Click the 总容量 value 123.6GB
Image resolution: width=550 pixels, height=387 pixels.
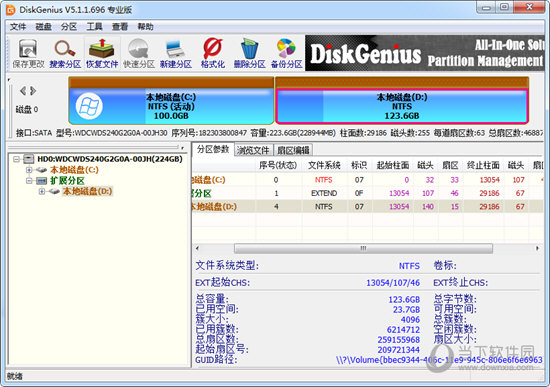(x=404, y=300)
